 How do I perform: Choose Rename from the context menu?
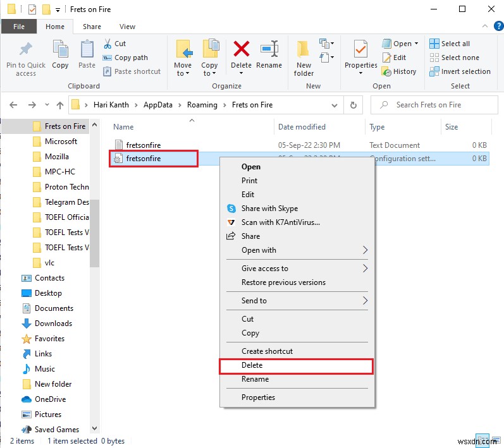[x=297, y=379]
